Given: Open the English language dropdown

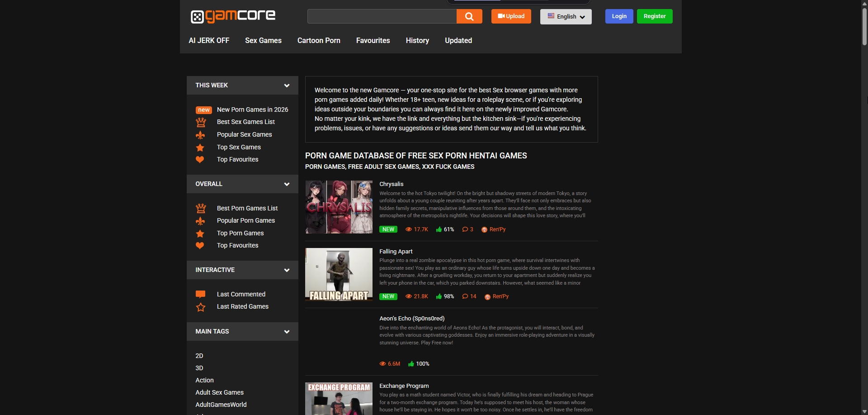Looking at the screenshot, I should pos(566,16).
